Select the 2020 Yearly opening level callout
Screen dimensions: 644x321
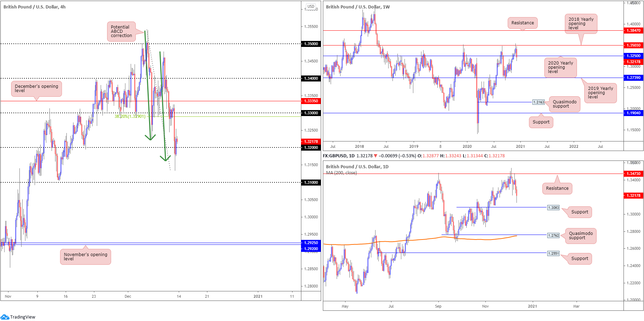pyautogui.click(x=560, y=67)
